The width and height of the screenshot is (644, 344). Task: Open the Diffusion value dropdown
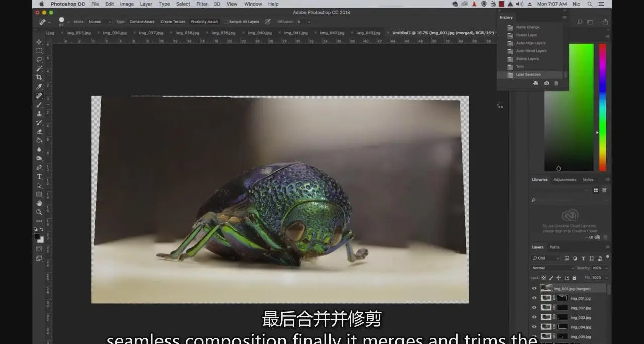[308, 22]
